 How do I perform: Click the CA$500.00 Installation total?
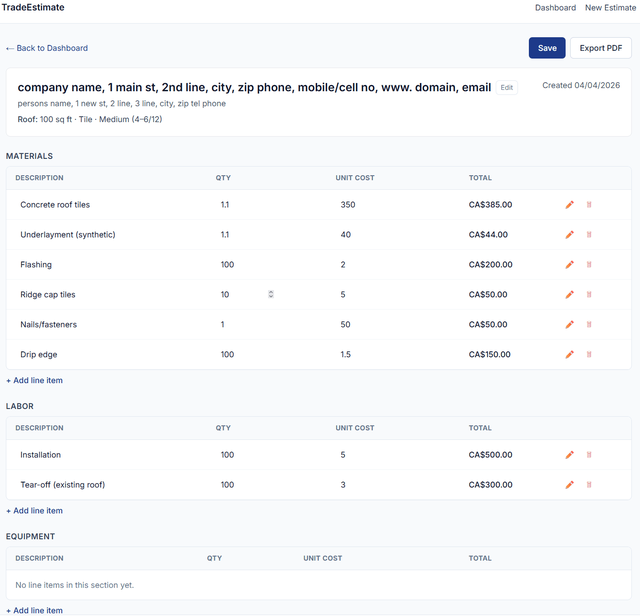point(490,455)
